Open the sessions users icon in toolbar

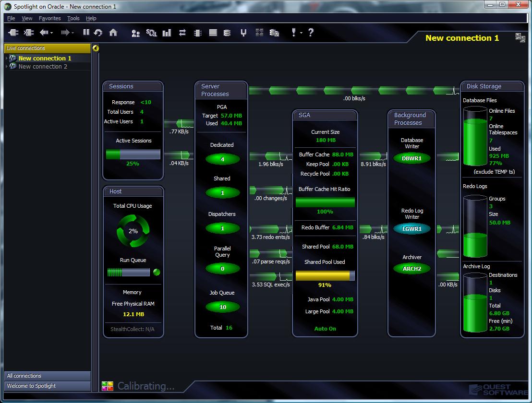point(136,33)
